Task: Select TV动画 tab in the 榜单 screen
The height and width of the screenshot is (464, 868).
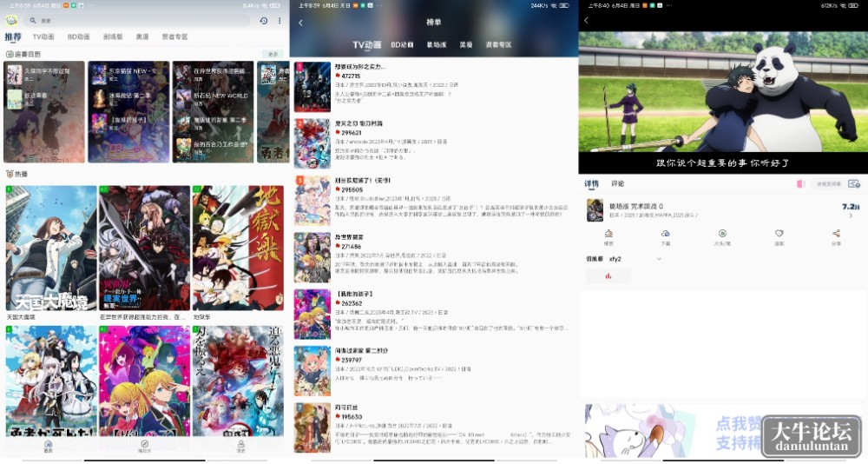Action: point(366,45)
